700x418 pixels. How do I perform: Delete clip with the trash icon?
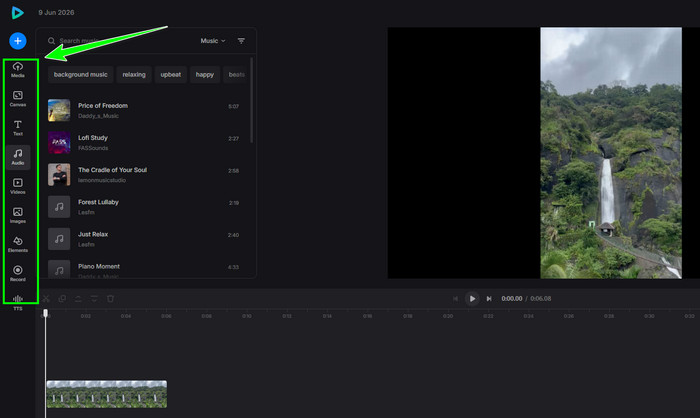110,298
